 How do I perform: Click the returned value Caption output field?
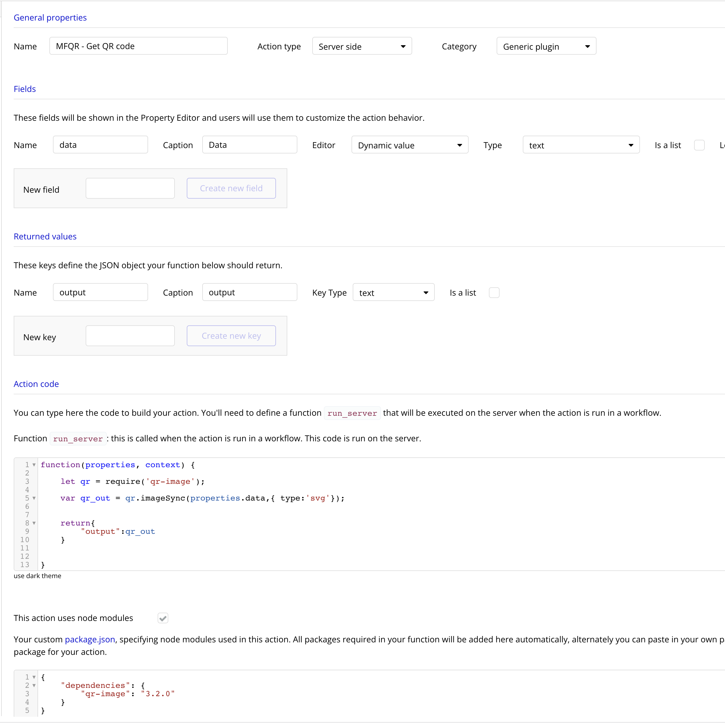tap(249, 292)
